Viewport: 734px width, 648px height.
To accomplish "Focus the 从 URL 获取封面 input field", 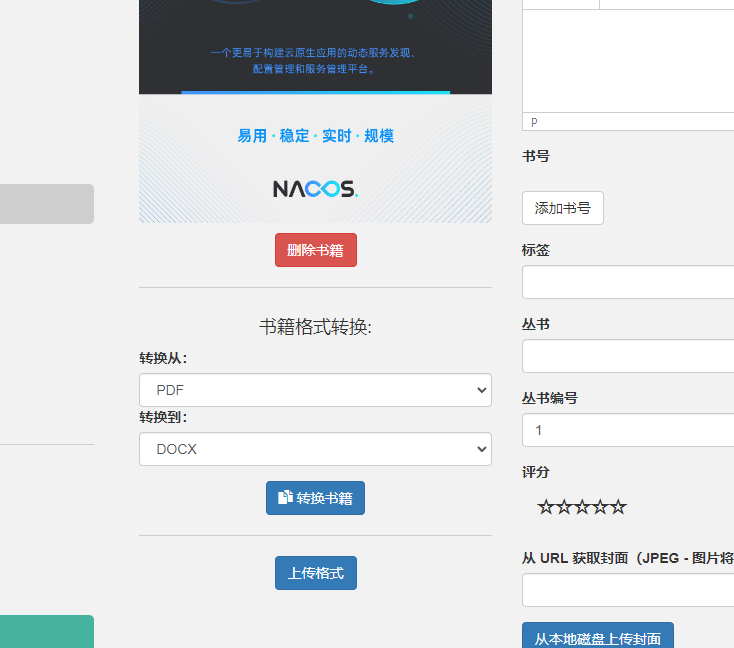I will pos(628,590).
